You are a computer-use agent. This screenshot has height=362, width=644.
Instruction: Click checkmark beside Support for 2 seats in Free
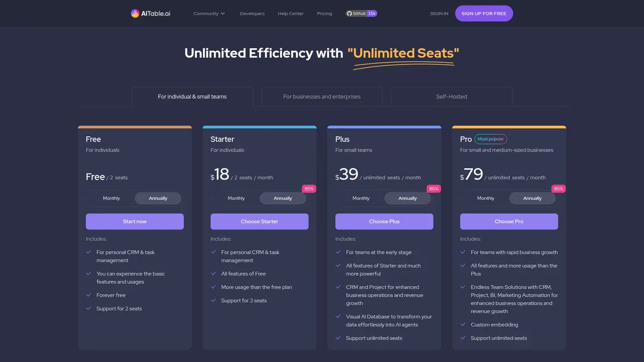(x=89, y=309)
